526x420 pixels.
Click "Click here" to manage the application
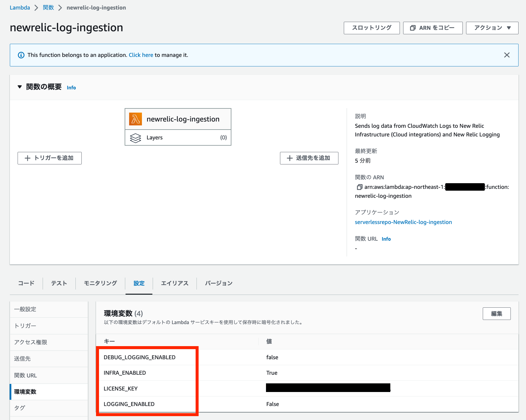(x=141, y=55)
